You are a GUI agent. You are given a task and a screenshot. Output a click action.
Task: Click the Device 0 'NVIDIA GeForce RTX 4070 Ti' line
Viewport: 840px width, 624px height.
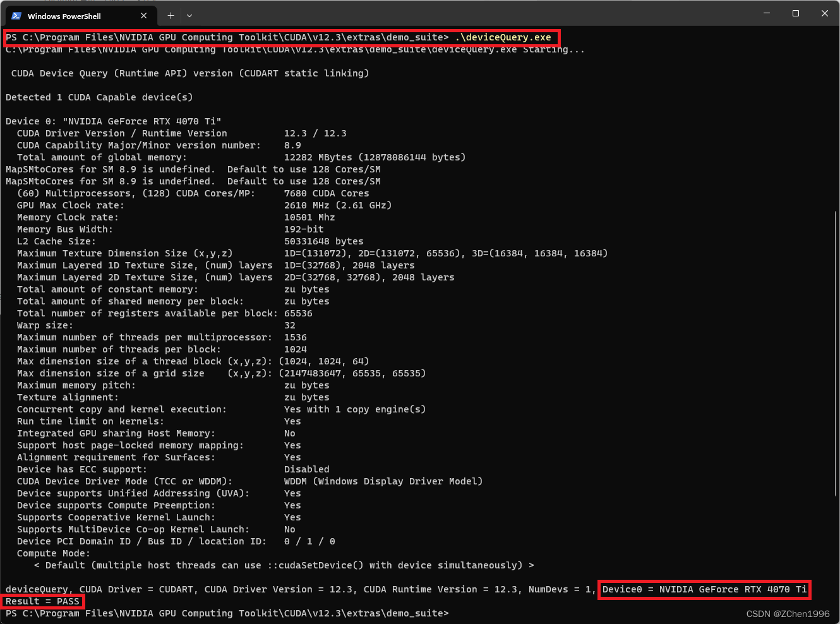114,121
